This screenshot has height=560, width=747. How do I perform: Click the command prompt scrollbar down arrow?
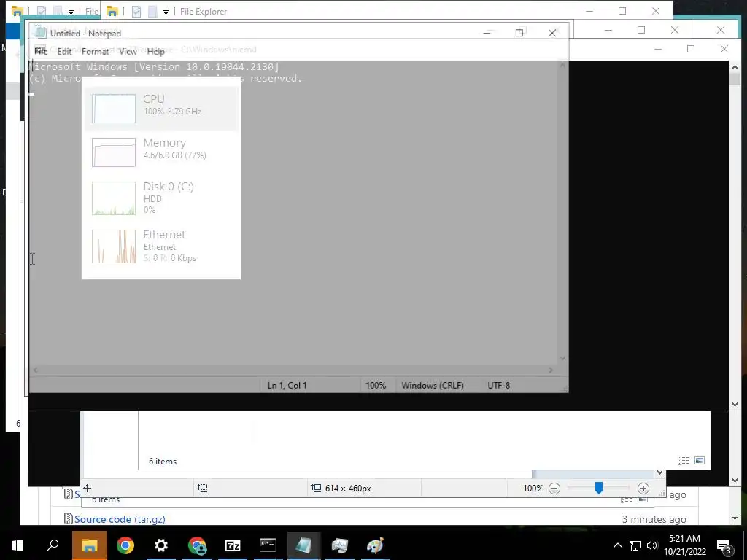(735, 405)
